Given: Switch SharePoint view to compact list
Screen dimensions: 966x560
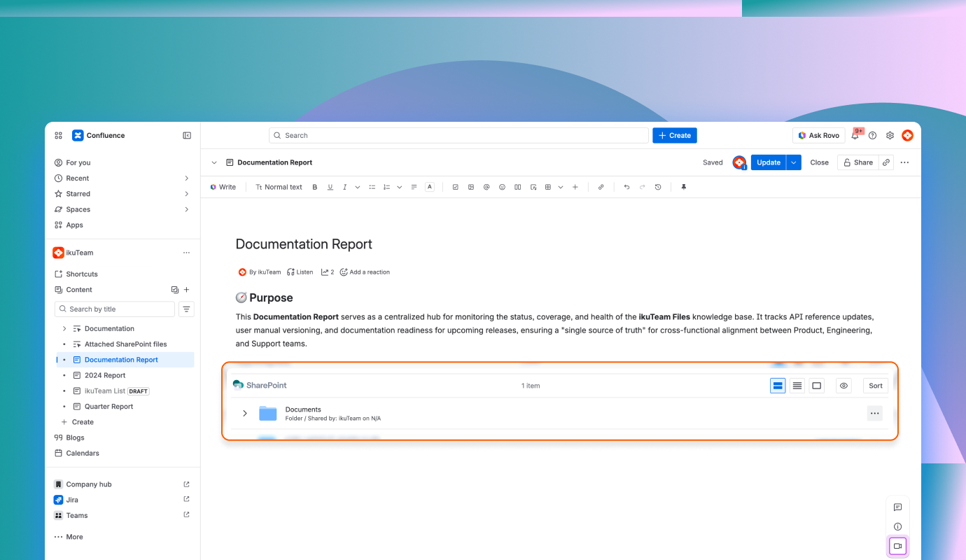Looking at the screenshot, I should 797,386.
